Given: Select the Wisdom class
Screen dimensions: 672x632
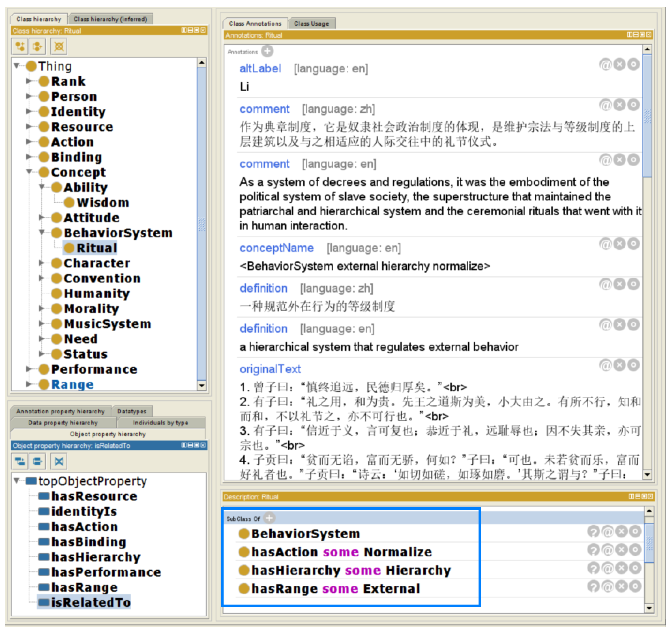Looking at the screenshot, I should (103, 202).
